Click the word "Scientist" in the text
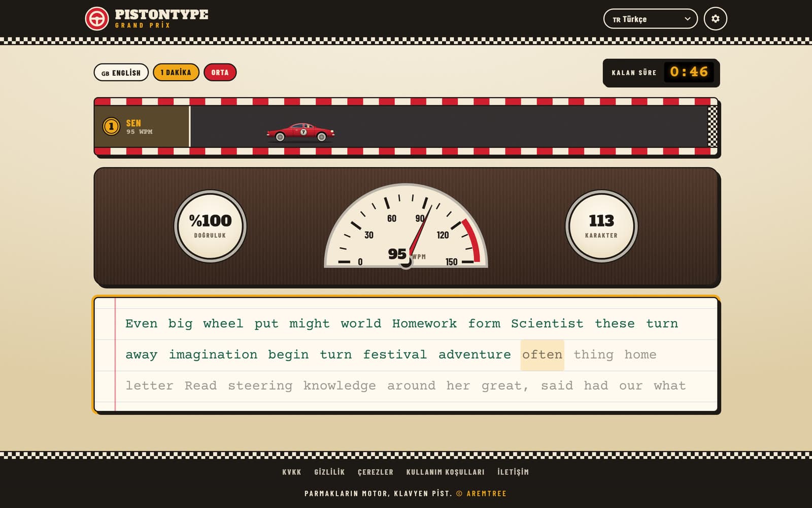Image resolution: width=812 pixels, height=508 pixels. (x=547, y=324)
